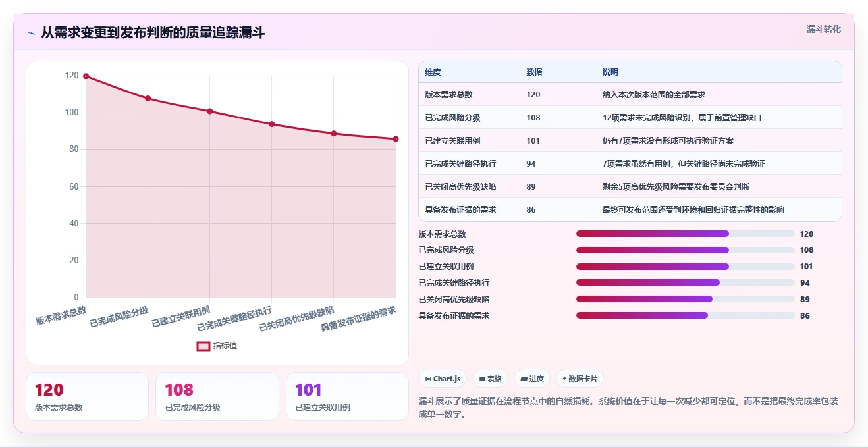Click the value 89 beside the progress bar
The width and height of the screenshot is (868, 447).
point(805,300)
